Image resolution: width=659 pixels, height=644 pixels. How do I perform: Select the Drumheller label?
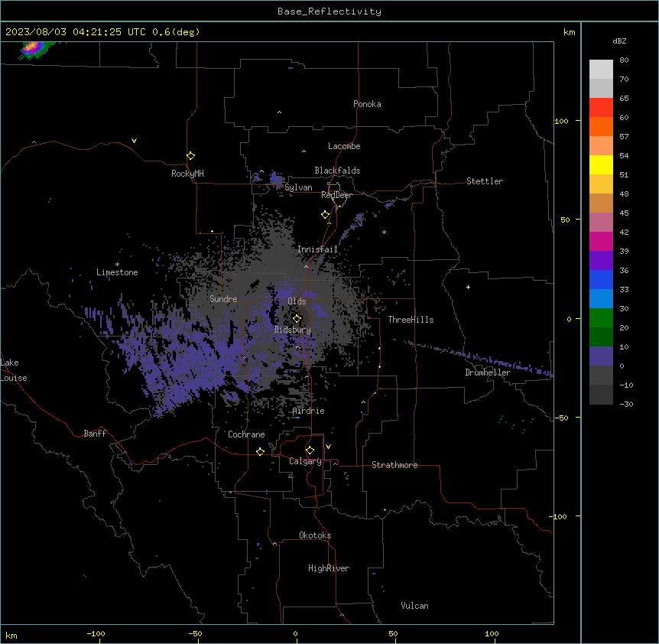pos(488,372)
